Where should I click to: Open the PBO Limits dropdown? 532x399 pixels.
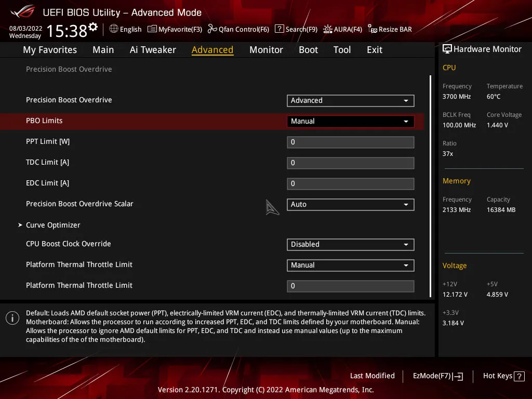(x=351, y=122)
